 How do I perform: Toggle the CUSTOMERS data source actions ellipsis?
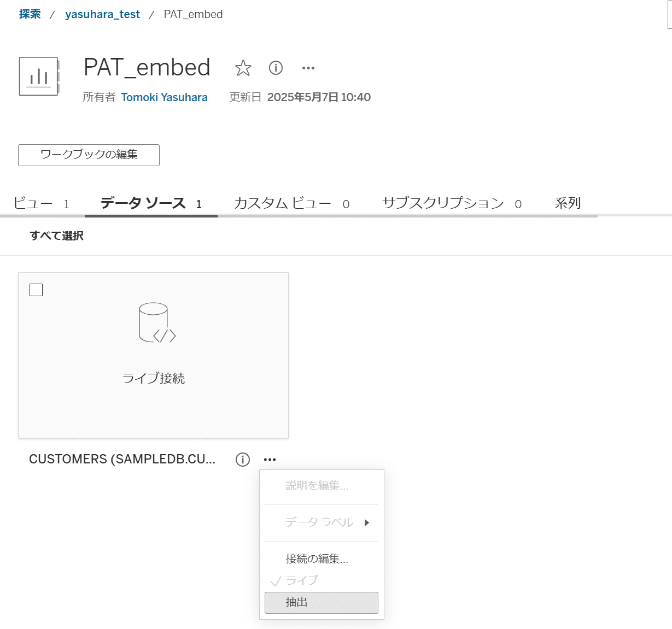point(270,460)
